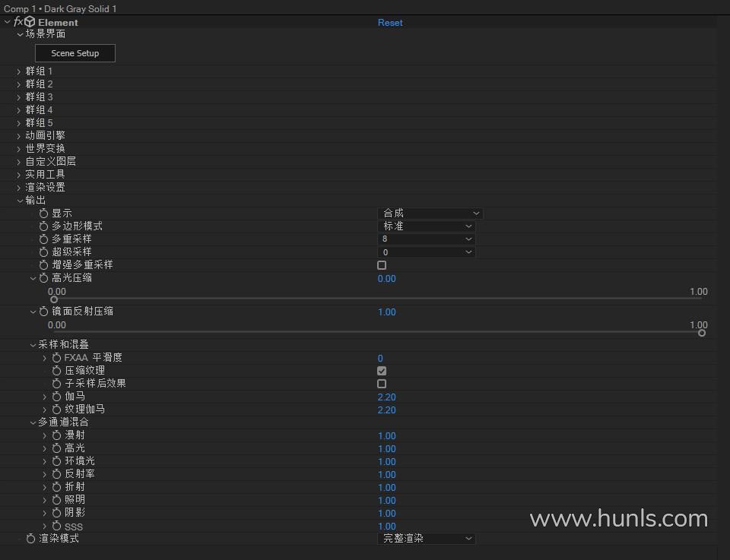Toggle stopwatch for 镜面反射压缩

pos(44,312)
